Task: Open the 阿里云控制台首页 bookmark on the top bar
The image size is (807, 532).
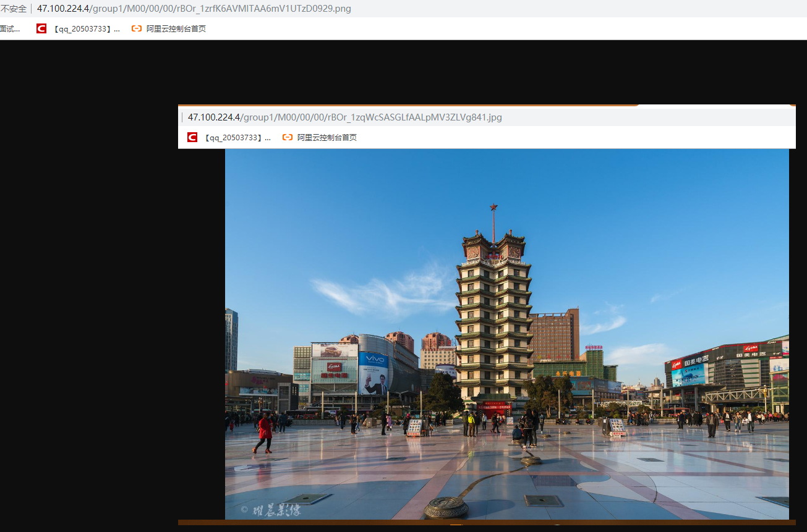Action: (176, 28)
